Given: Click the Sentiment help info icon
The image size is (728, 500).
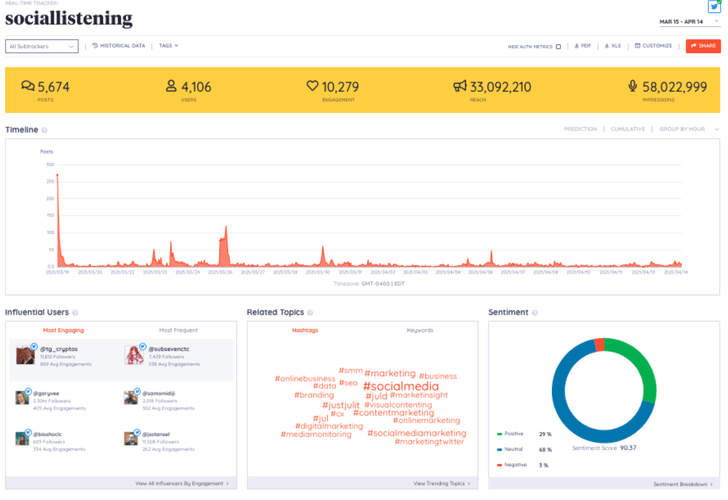Looking at the screenshot, I should 535,313.
